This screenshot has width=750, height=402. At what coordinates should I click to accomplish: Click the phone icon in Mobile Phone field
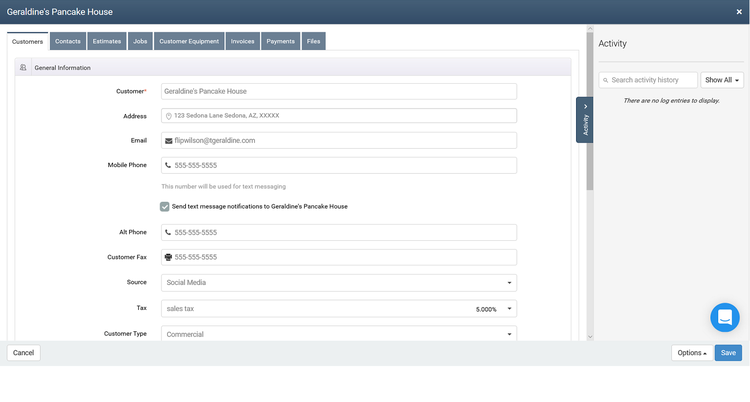click(x=168, y=165)
